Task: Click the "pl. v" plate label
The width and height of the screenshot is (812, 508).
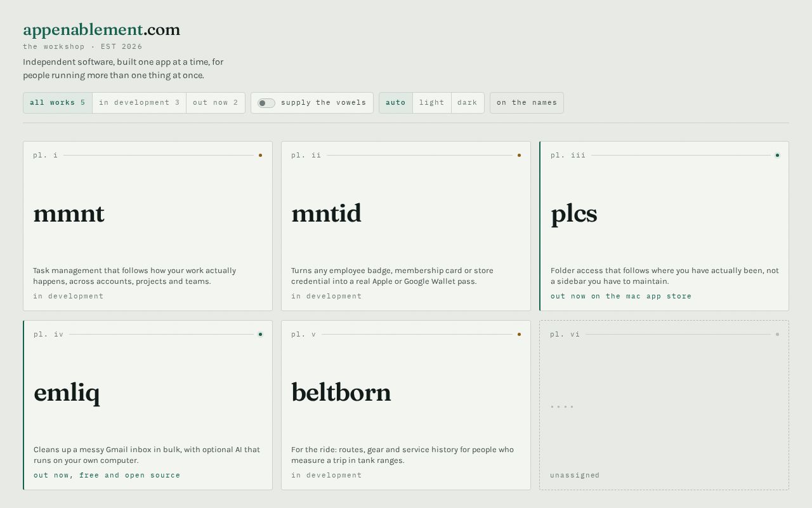Action: (304, 334)
